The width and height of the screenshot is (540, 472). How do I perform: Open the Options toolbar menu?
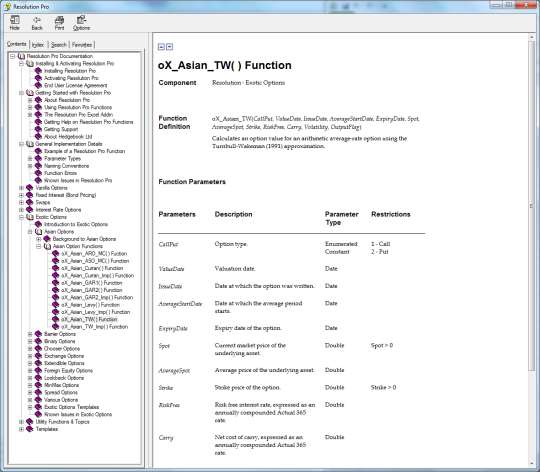[x=81, y=23]
